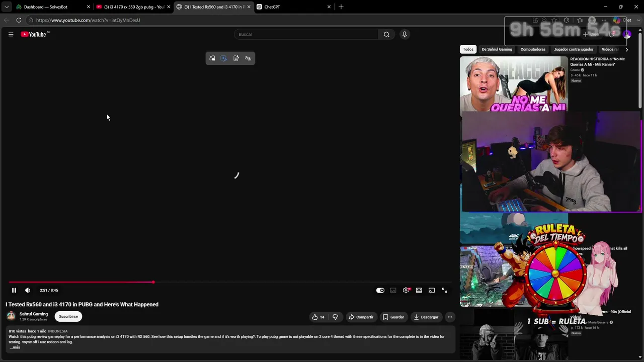The width and height of the screenshot is (644, 362).
Task: Open the Coscu channel link
Action: coord(575,70)
